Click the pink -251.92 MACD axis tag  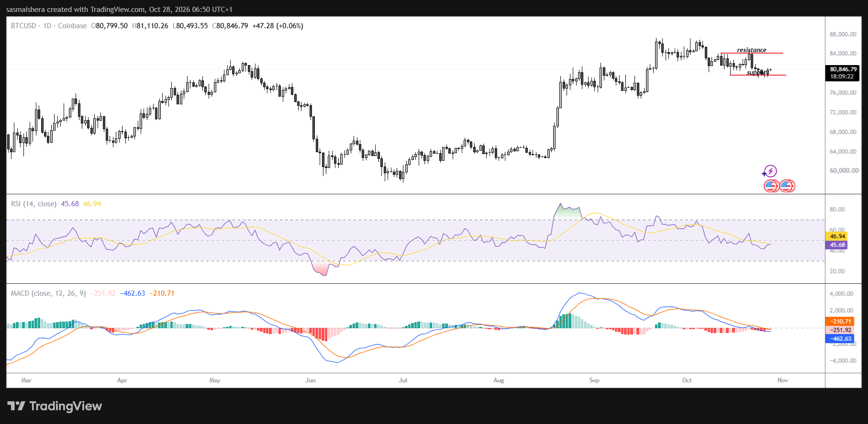[840, 330]
